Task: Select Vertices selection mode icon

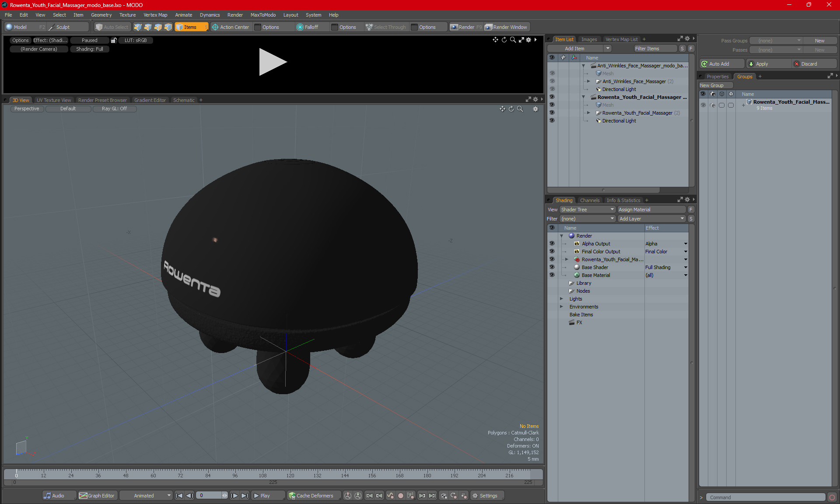Action: point(138,27)
